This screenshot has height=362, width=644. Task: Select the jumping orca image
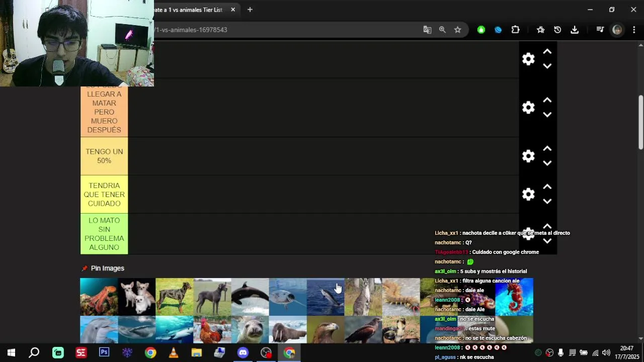[250, 297]
